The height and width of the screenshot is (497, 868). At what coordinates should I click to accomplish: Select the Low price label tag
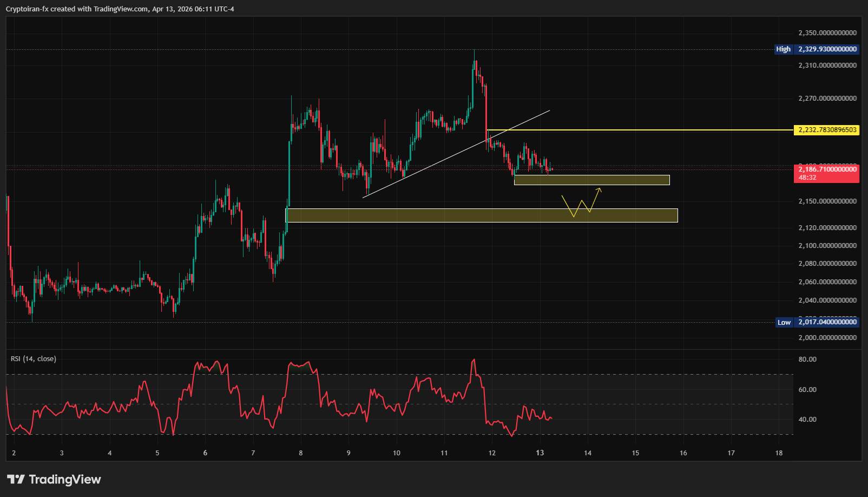pyautogui.click(x=784, y=322)
